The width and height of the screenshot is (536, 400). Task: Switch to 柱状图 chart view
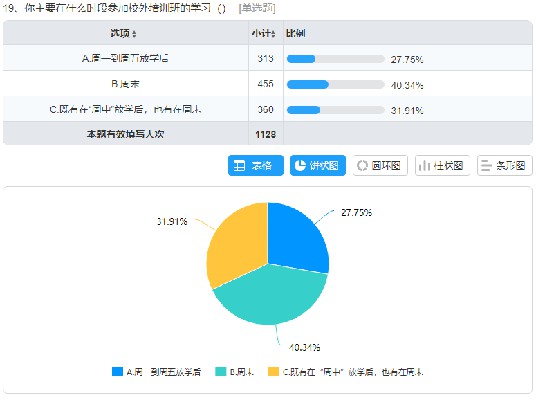click(442, 165)
